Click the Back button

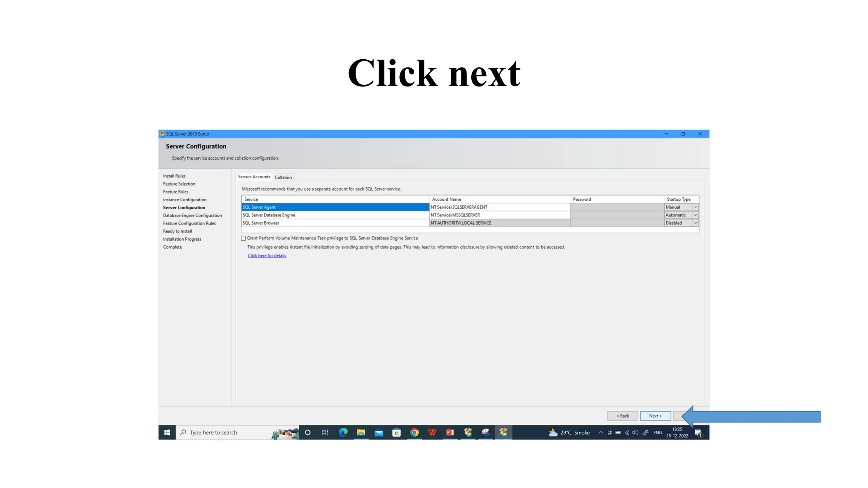pos(622,416)
